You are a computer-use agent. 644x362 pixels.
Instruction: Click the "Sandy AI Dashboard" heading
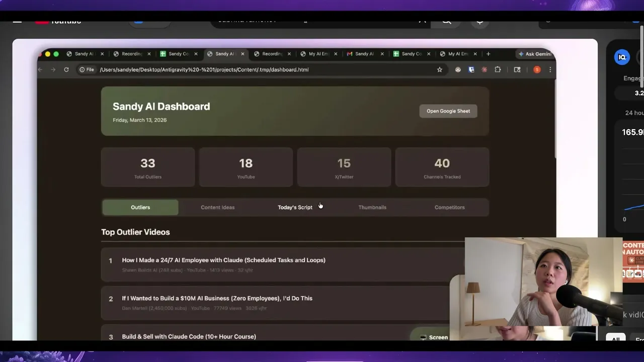161,106
